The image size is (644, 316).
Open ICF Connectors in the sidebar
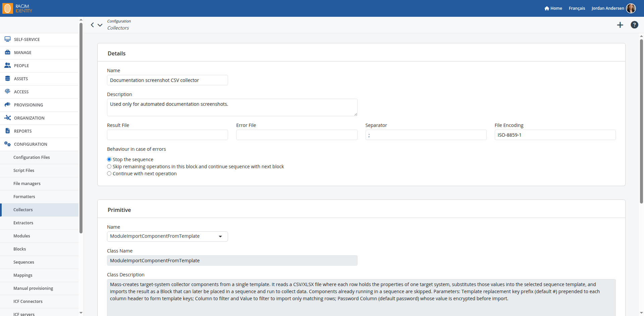tap(39, 302)
